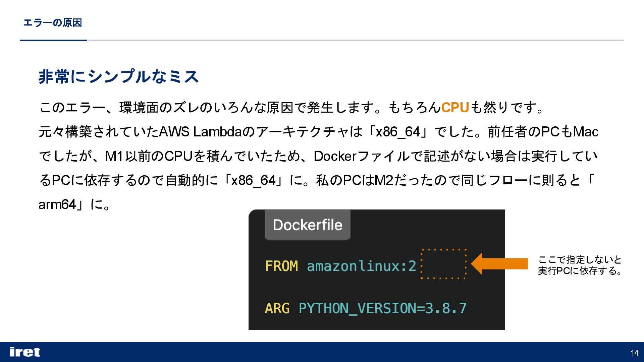The image size is (644, 362).
Task: Click the dotted orange placeholder box
Action: 443,264
